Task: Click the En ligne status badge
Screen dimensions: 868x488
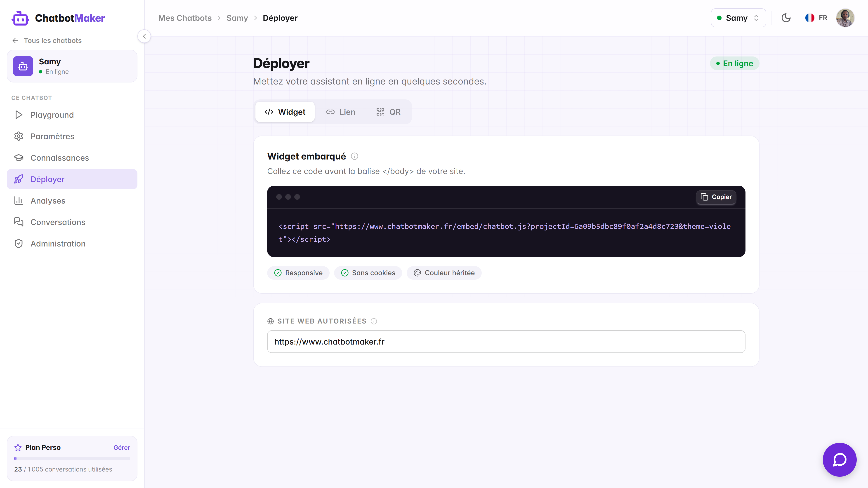Action: pos(735,63)
